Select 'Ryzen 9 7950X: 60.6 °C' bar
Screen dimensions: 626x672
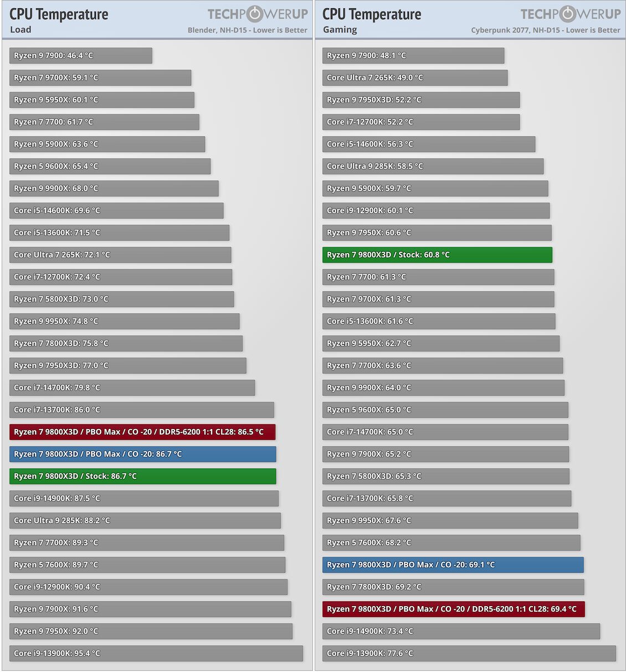coord(437,232)
